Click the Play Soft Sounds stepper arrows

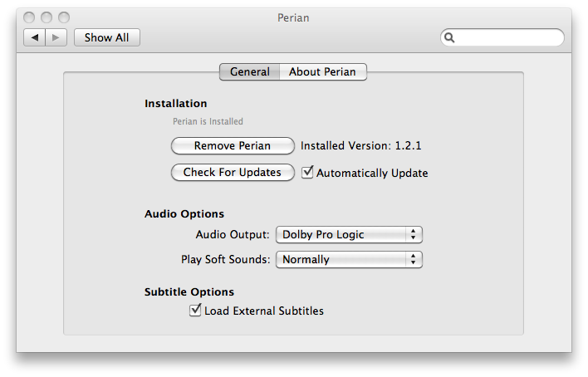pyautogui.click(x=413, y=259)
